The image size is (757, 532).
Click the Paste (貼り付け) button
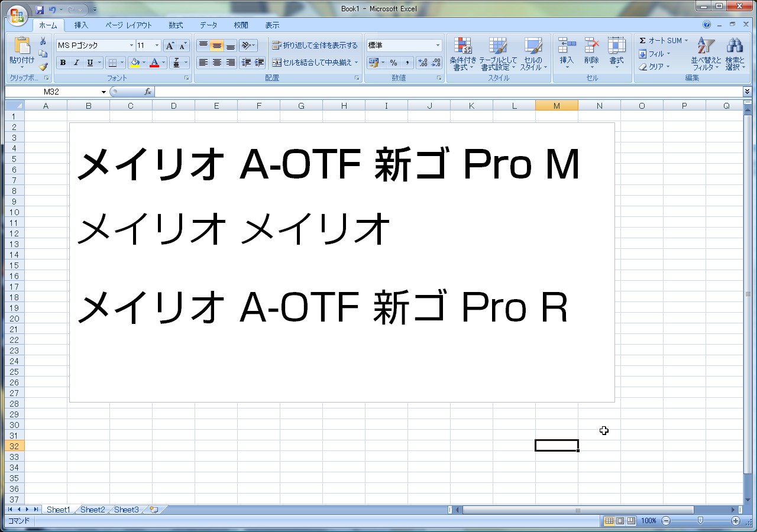(22, 53)
